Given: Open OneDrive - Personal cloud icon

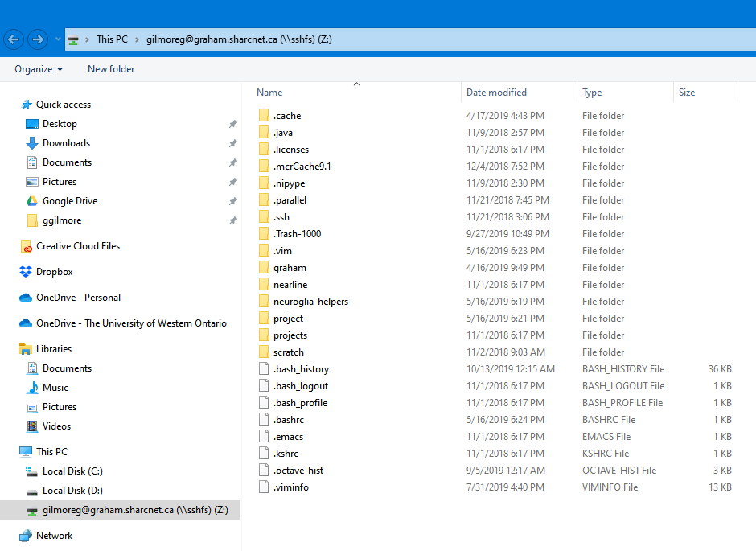Looking at the screenshot, I should (x=26, y=298).
